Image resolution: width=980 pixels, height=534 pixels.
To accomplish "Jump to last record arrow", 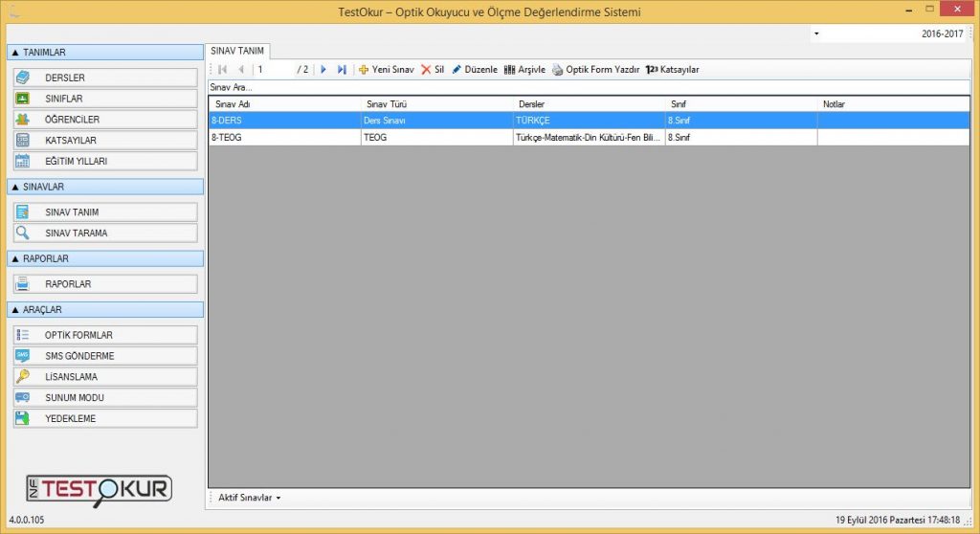I will click(342, 70).
